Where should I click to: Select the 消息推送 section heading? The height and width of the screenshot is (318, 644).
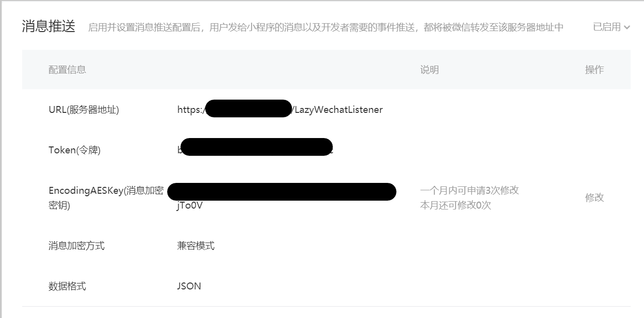[x=48, y=27]
